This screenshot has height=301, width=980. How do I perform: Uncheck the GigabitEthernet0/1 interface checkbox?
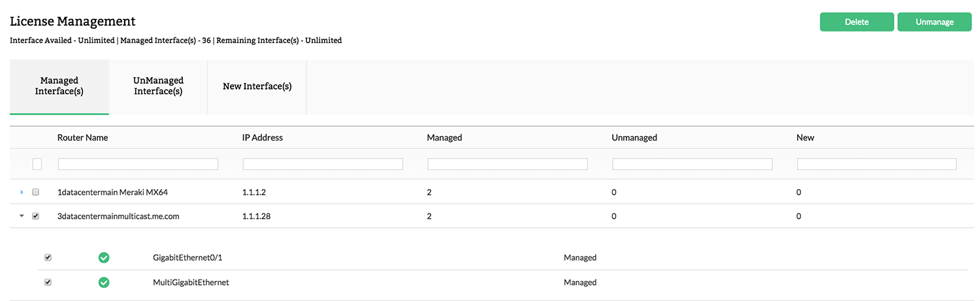48,258
